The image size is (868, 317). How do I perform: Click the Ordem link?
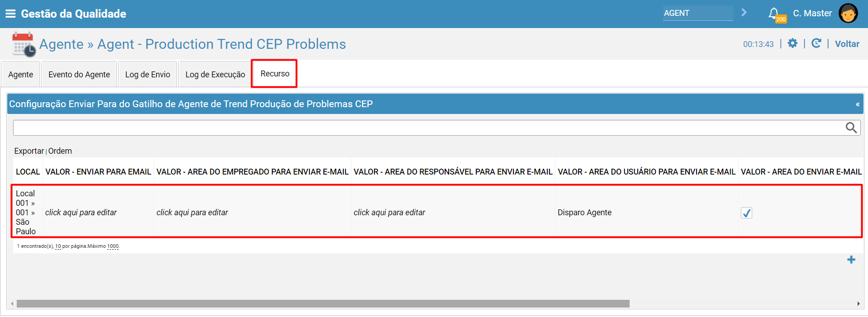coord(60,151)
